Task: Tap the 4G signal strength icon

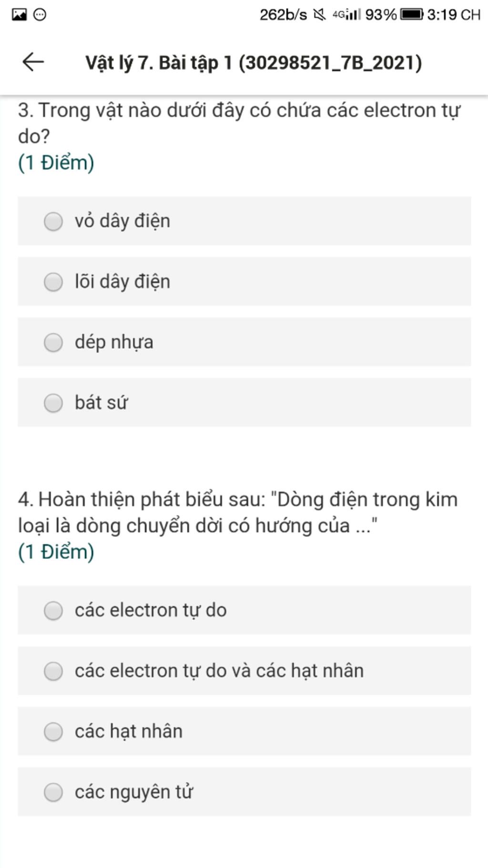Action: [347, 15]
